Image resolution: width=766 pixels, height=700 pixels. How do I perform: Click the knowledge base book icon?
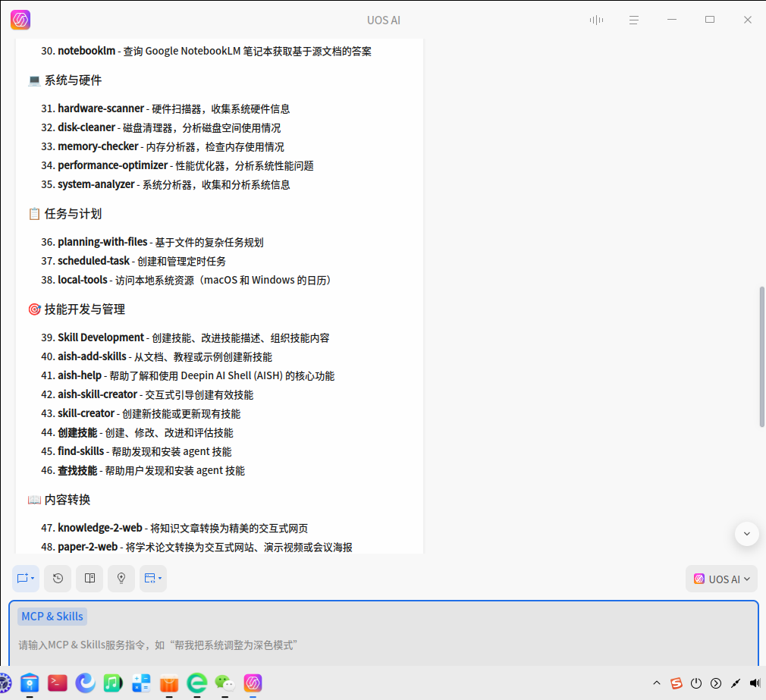coord(89,579)
